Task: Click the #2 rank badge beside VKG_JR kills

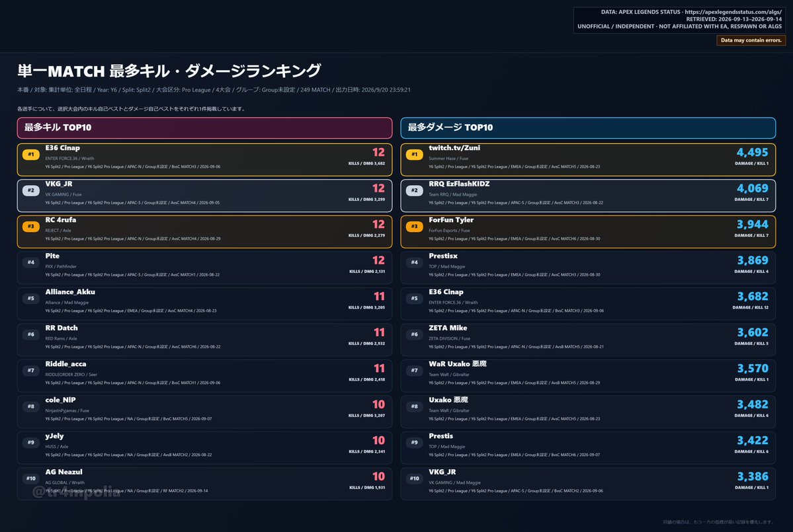Action: 31,190
